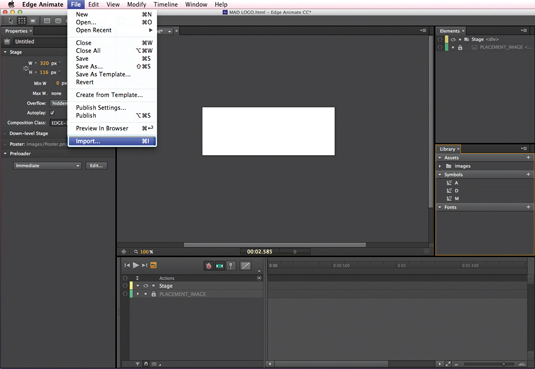
Task: Toggle PLACEMENT_IMAGE lock in Elements panel
Action: (460, 47)
